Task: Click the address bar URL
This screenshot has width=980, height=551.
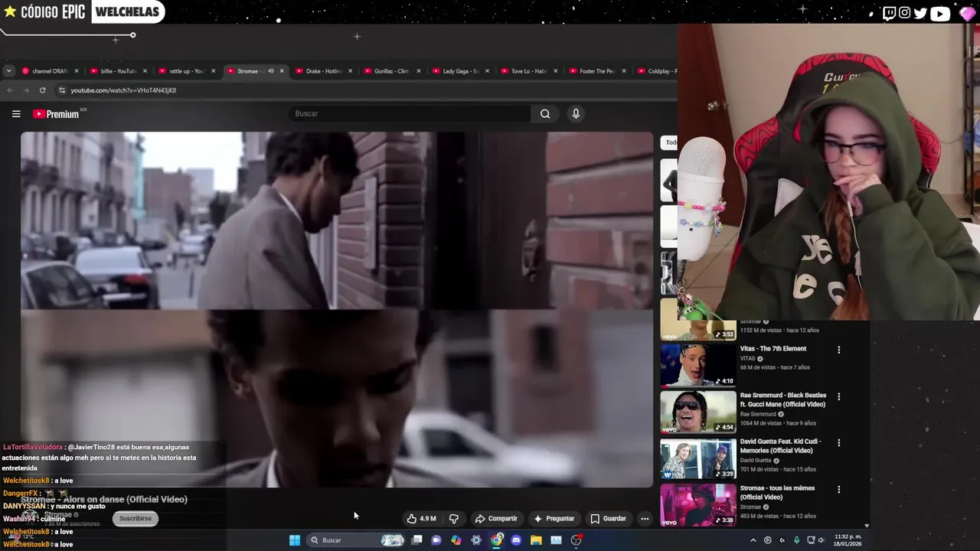Action: 123,90
